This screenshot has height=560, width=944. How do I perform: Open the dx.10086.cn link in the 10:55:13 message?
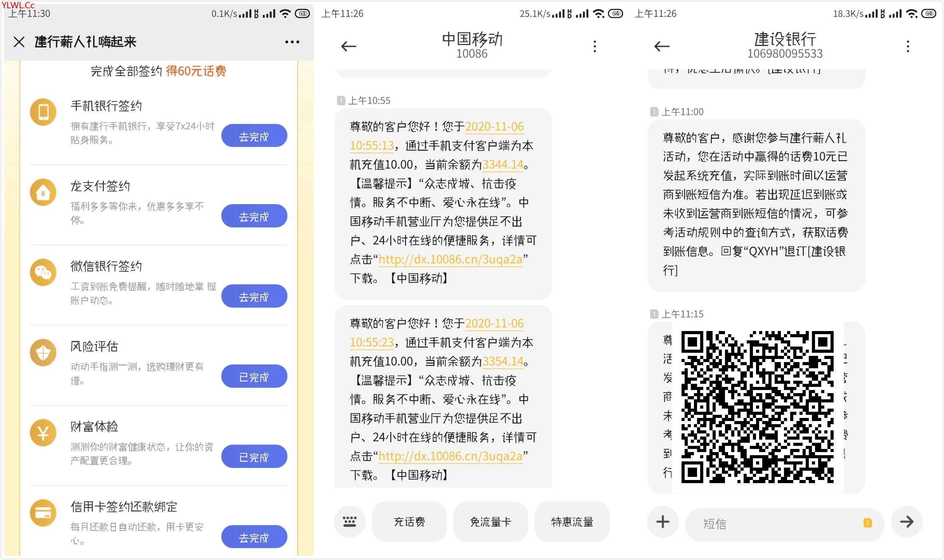click(450, 260)
